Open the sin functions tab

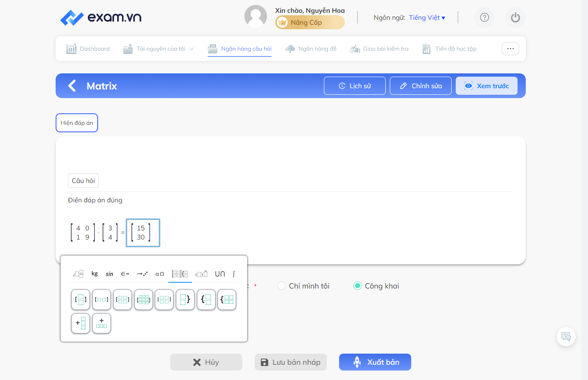[x=109, y=274]
